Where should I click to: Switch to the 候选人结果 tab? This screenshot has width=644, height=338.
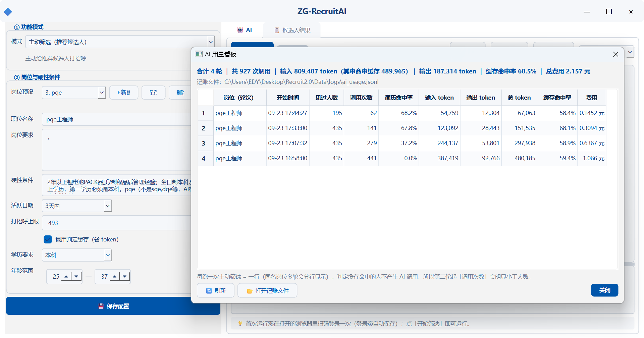(x=292, y=30)
